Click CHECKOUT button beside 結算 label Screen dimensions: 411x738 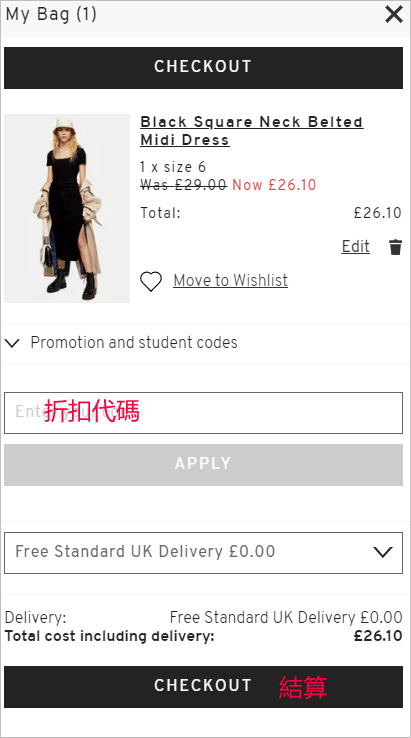203,686
